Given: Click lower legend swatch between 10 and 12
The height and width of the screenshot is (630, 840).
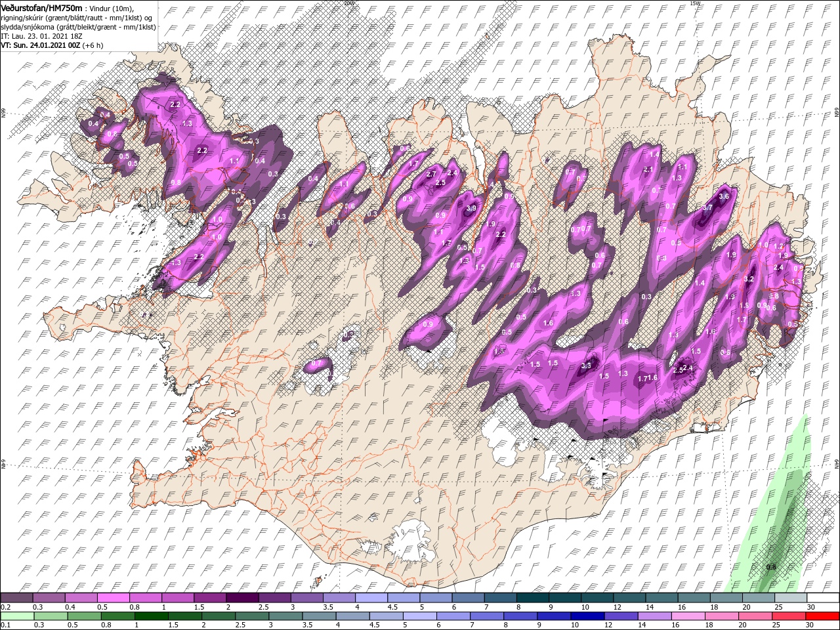Looking at the screenshot, I should [588, 616].
